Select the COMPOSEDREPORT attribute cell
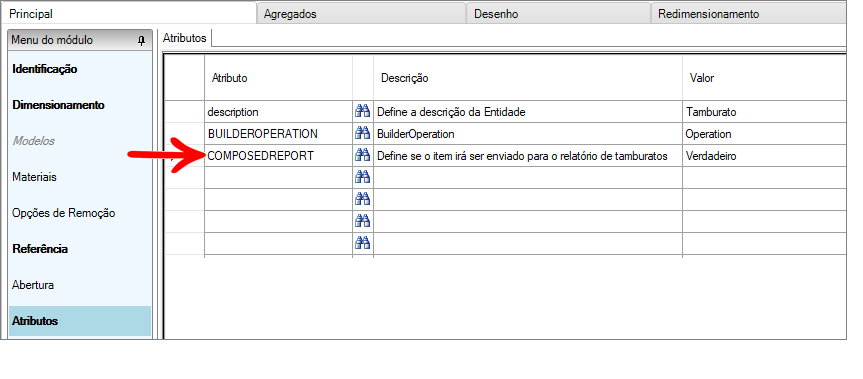 278,156
